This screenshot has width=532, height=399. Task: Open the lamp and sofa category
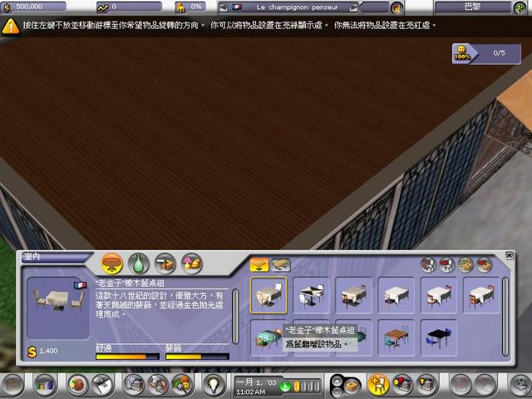coord(192,264)
